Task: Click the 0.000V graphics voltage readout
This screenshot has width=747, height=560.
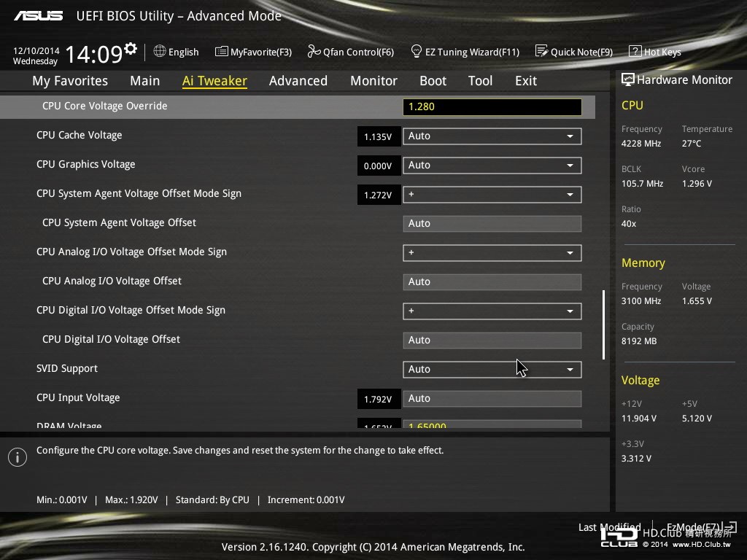Action: (x=379, y=166)
